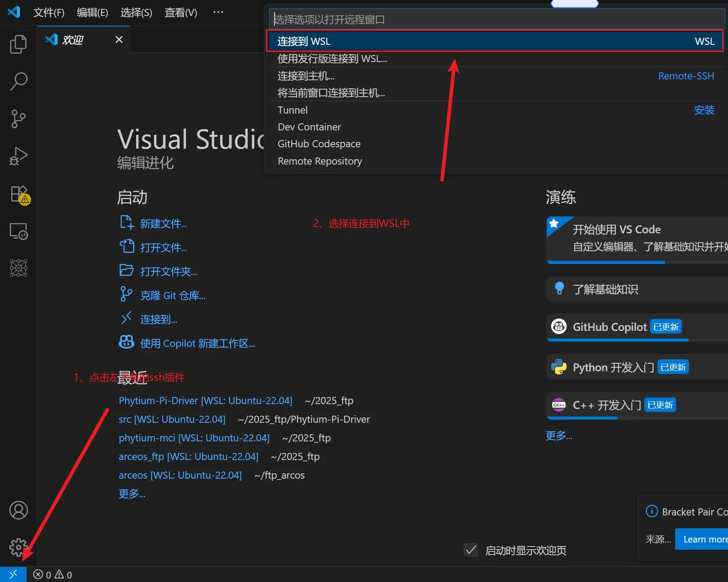Open the 查看(V) menu

[181, 12]
